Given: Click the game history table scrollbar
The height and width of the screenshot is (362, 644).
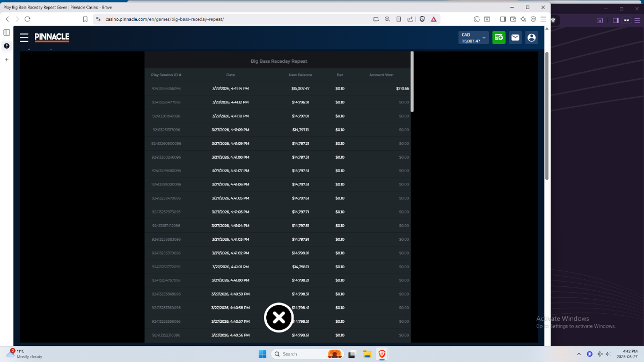Looking at the screenshot, I should 412,82.
